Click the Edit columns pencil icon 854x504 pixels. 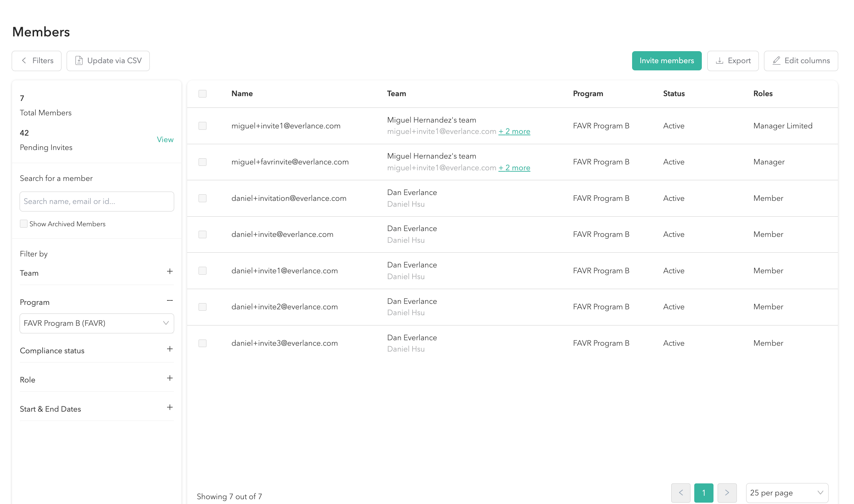click(776, 61)
